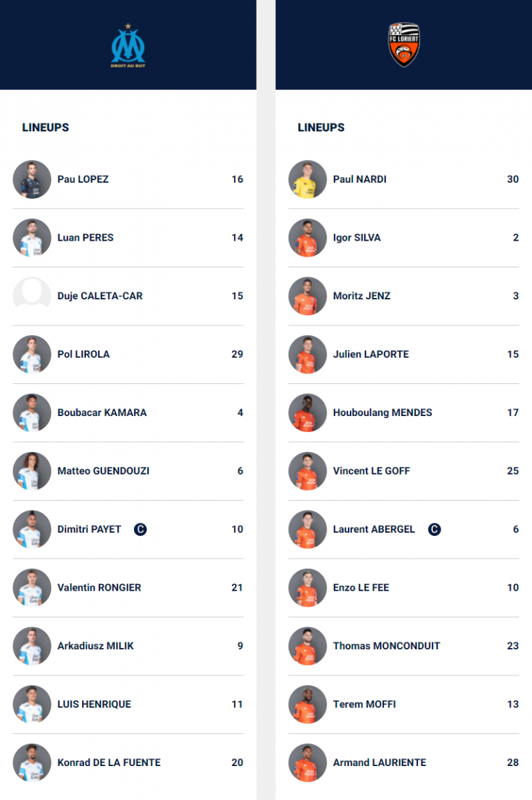The width and height of the screenshot is (532, 800).
Task: Click Pol Lirola's shirt number 29
Action: [x=237, y=355]
